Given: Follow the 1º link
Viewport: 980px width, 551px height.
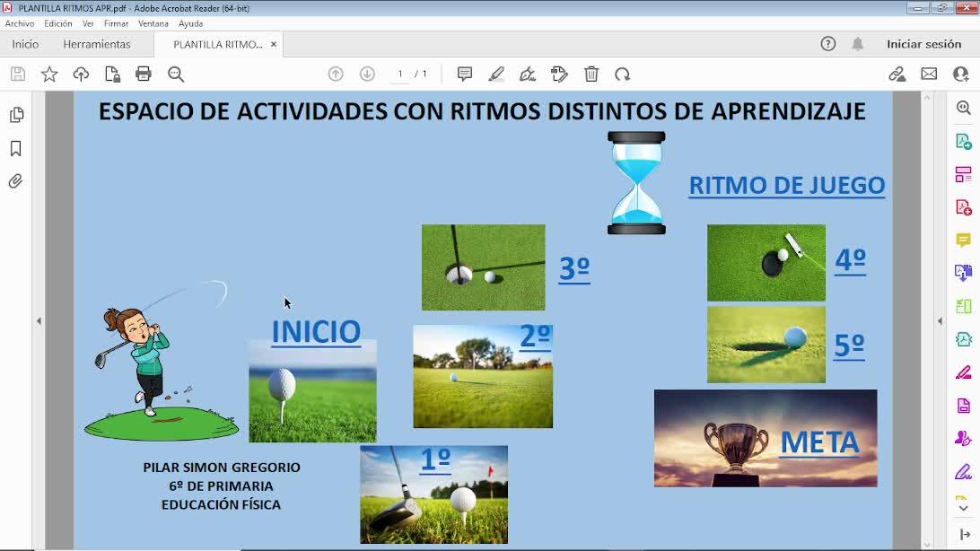Looking at the screenshot, I should [435, 459].
